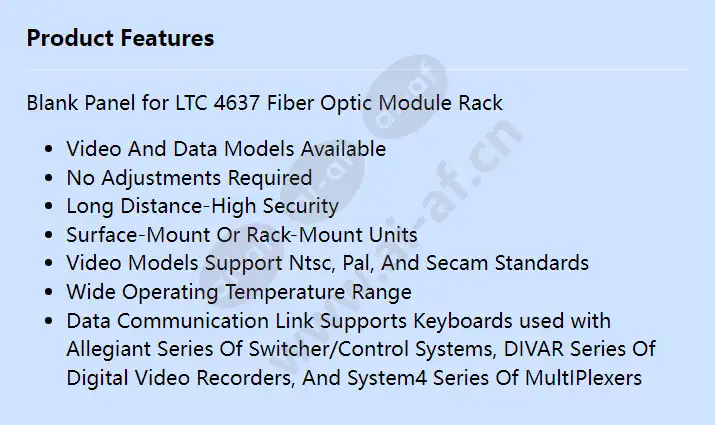715x425 pixels.
Task: Click the bullet beside Video Models Support Ntsc
Action: (x=49, y=264)
